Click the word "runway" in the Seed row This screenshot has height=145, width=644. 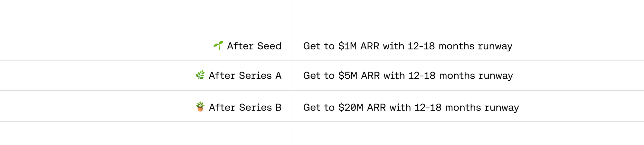[x=495, y=46]
